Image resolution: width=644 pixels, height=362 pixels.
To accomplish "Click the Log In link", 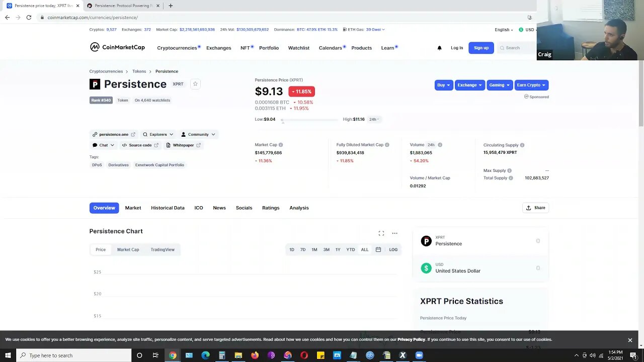I will [457, 48].
